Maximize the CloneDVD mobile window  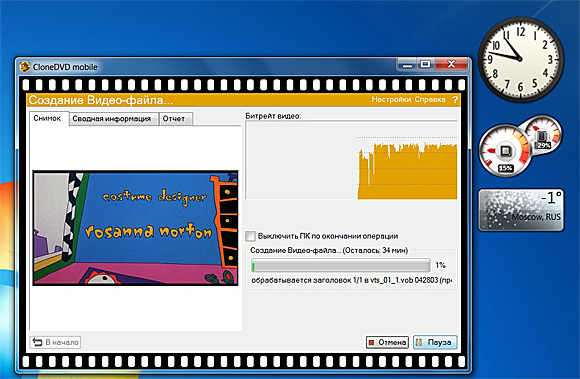(426, 64)
